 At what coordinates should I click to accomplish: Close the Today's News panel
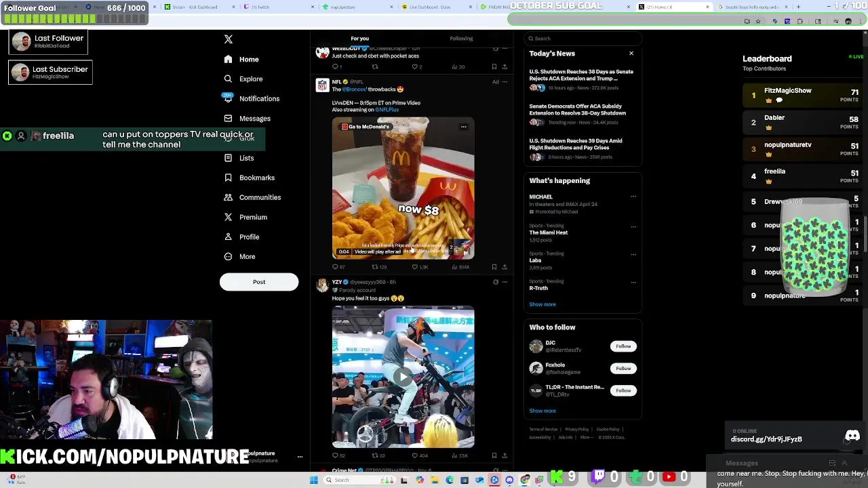631,54
